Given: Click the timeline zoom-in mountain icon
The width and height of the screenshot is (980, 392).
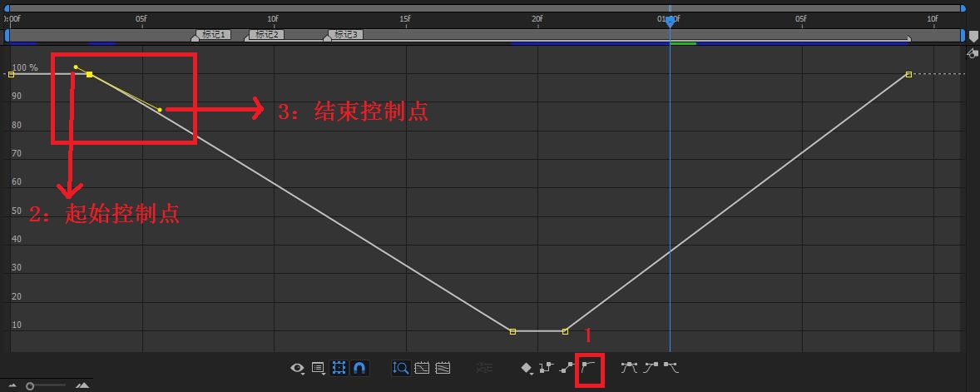Looking at the screenshot, I should 82,385.
